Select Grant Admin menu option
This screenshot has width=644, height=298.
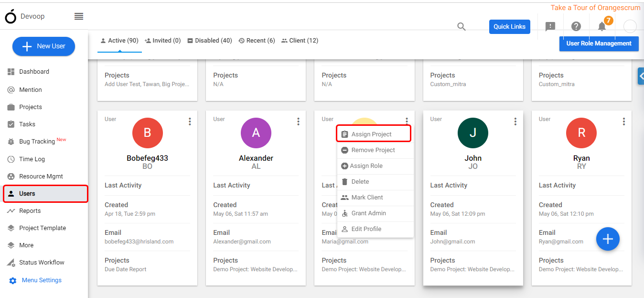click(x=375, y=213)
